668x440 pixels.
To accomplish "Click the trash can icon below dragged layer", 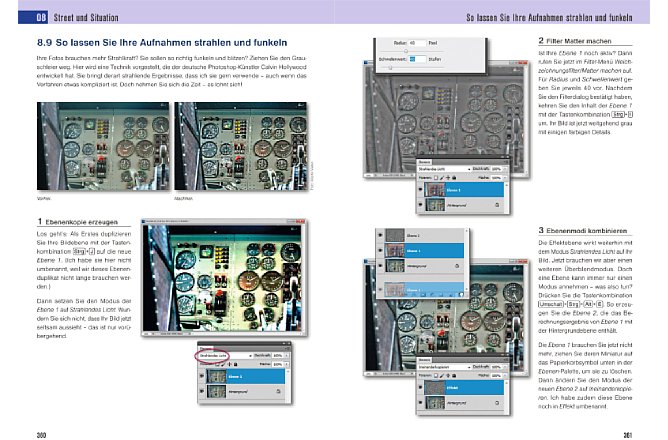I will click(462, 295).
